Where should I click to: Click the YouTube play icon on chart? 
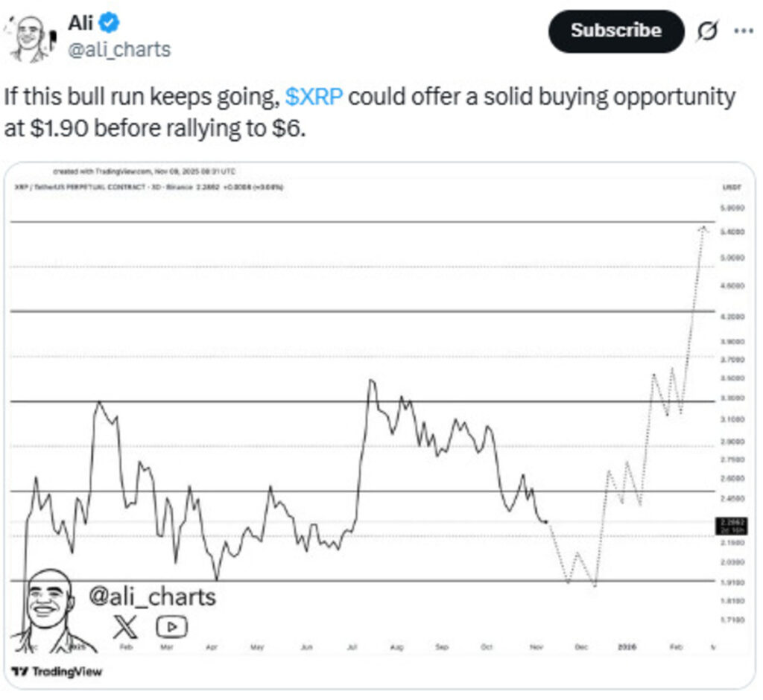171,627
